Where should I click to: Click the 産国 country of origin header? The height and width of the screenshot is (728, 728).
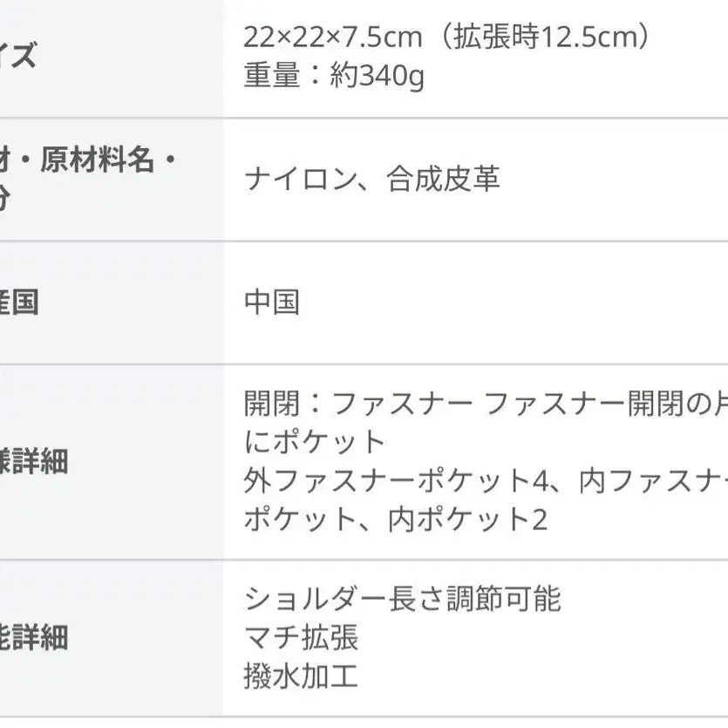coord(18,303)
